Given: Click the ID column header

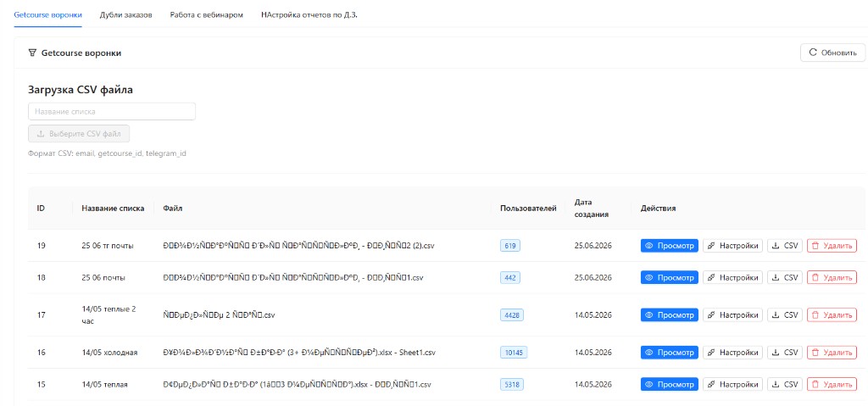Looking at the screenshot, I should pos(41,209).
